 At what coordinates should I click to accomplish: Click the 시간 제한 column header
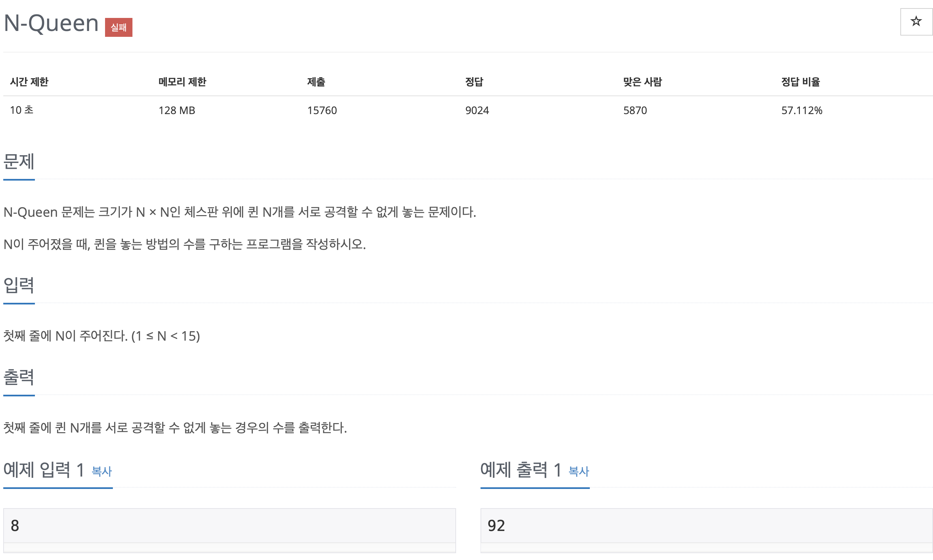pos(29,82)
